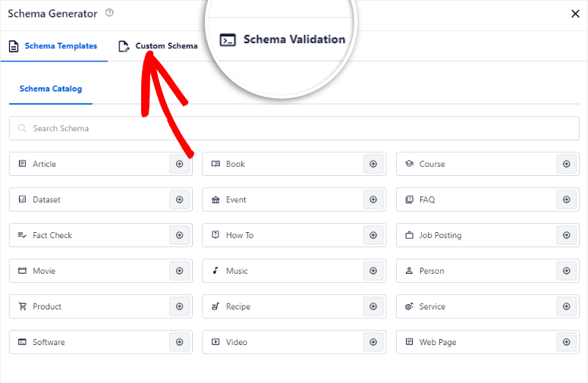Add Job Posting schema using plus icon

[x=566, y=235]
